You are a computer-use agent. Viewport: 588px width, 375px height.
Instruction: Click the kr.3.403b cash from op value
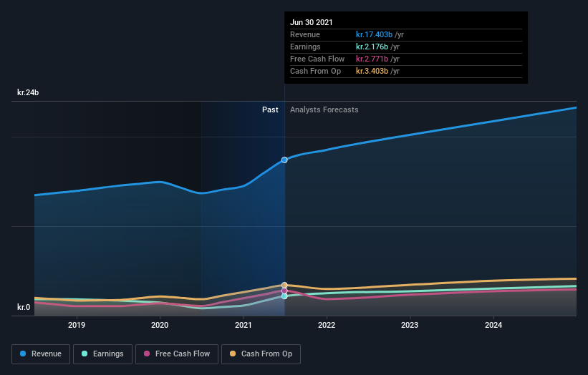coord(372,71)
